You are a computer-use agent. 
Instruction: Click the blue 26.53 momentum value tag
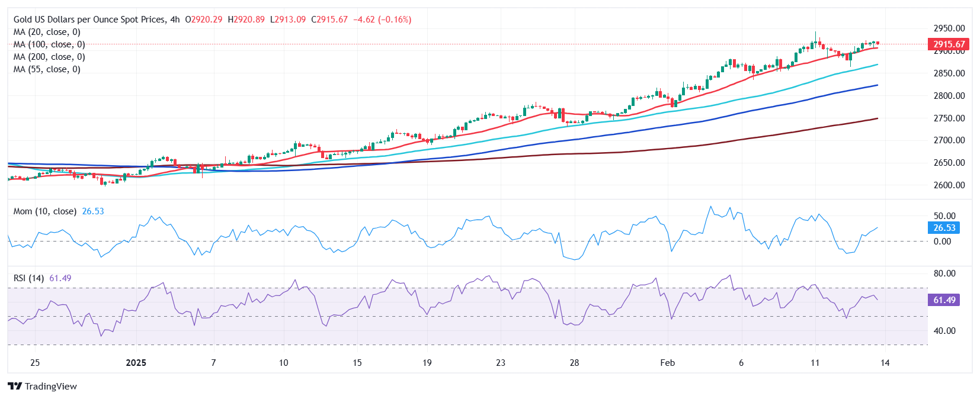pos(944,228)
